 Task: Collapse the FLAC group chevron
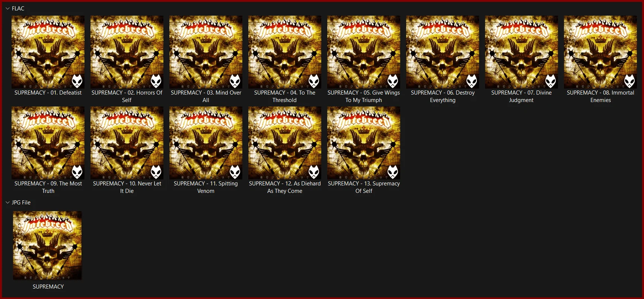point(7,9)
